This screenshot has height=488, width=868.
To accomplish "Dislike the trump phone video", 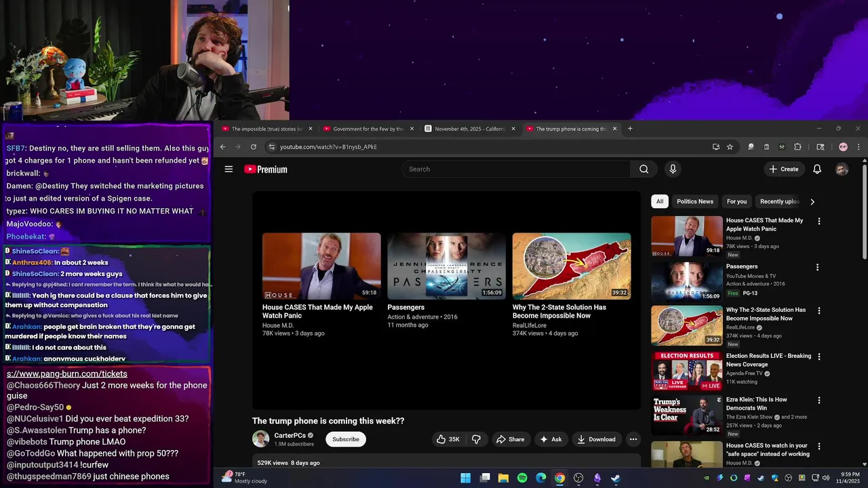I will click(x=476, y=439).
